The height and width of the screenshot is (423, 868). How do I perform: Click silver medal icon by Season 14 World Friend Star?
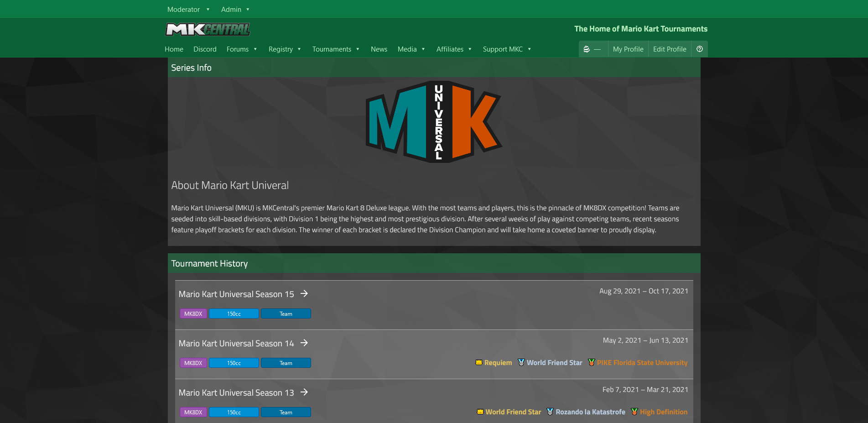(521, 362)
